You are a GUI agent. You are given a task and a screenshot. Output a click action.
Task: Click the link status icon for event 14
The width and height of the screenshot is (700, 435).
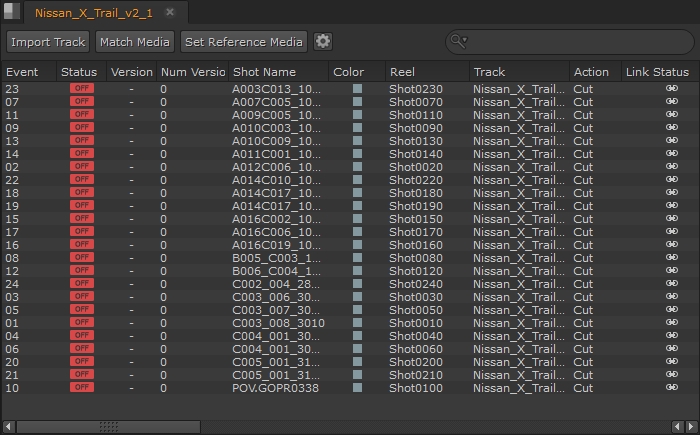(672, 154)
